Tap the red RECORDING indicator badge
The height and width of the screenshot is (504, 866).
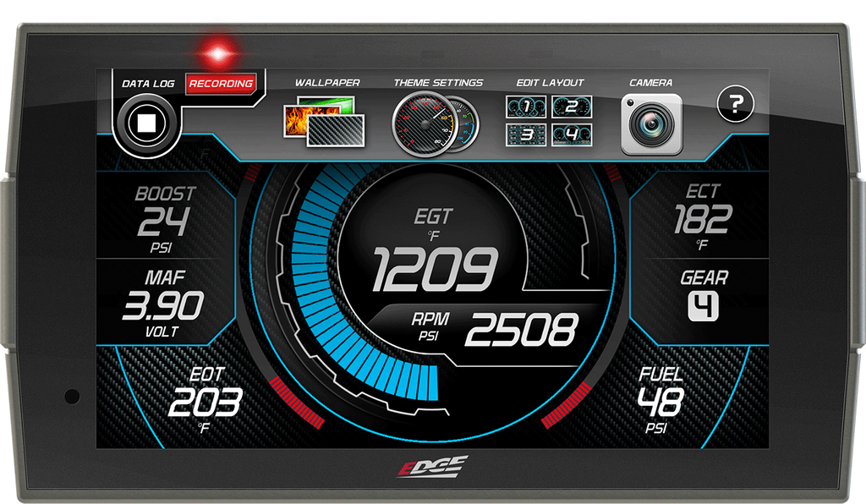coord(221,84)
